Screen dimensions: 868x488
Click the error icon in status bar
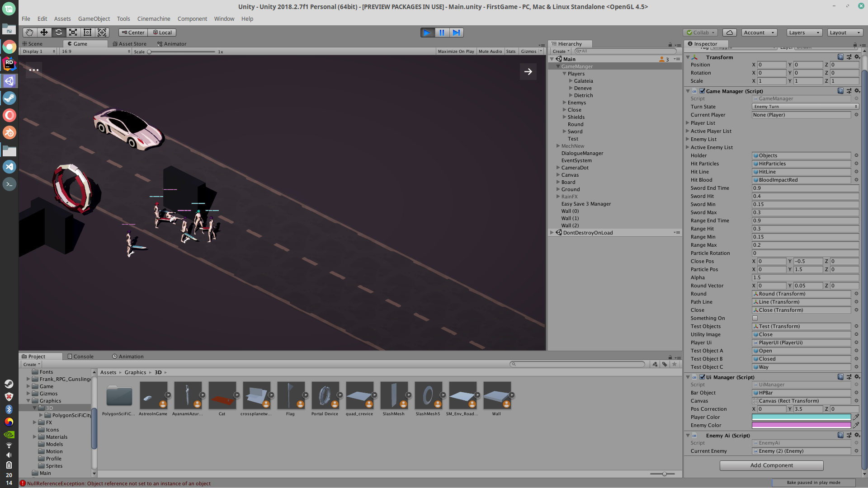tap(23, 483)
